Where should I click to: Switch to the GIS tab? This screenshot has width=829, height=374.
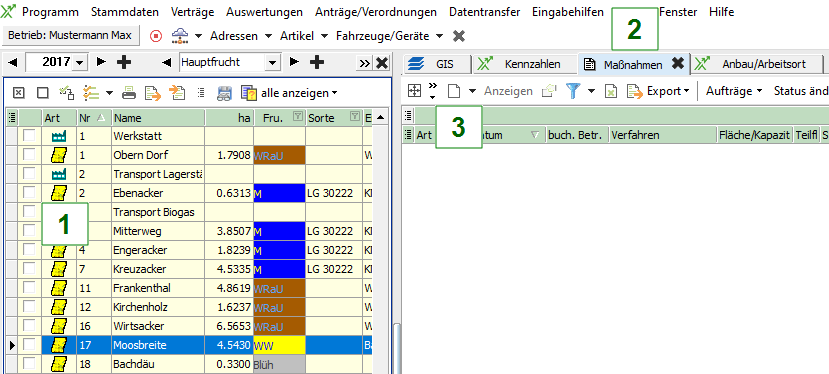coord(437,64)
